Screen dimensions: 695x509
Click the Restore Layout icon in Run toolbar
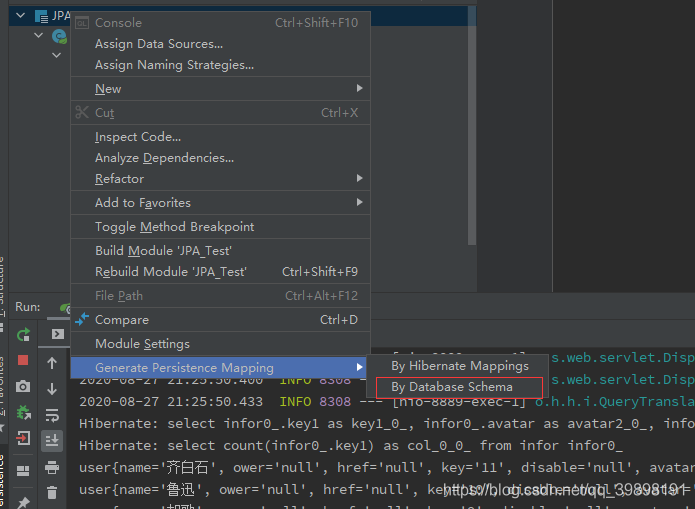coord(23,471)
